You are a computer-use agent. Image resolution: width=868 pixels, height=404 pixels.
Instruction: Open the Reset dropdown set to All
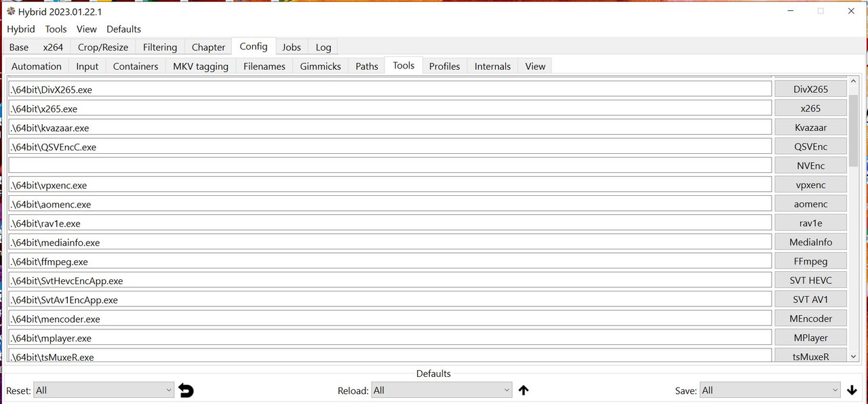104,390
